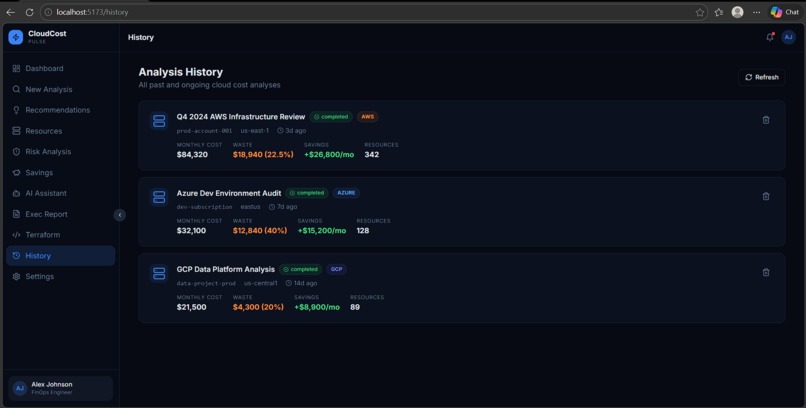Screen dimensions: 806x408
Task: Click the AWS provider tag
Action: click(368, 117)
